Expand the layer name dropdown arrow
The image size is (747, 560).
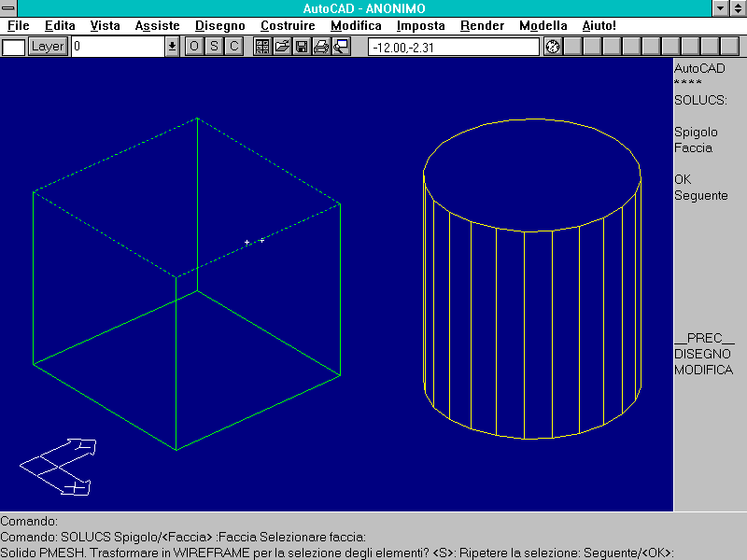pyautogui.click(x=172, y=47)
